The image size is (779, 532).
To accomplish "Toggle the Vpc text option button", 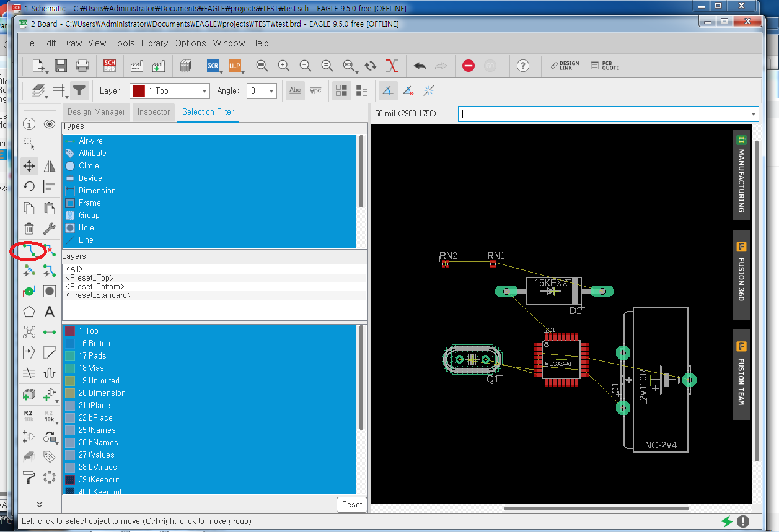I will tap(315, 90).
